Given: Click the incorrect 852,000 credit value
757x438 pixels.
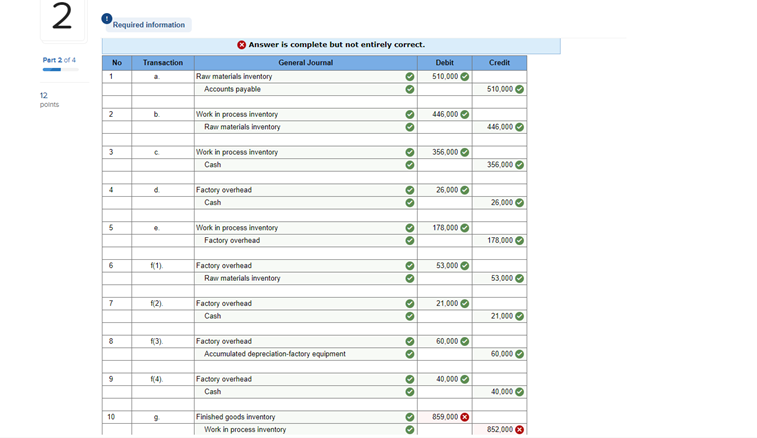Looking at the screenshot, I should point(500,430).
